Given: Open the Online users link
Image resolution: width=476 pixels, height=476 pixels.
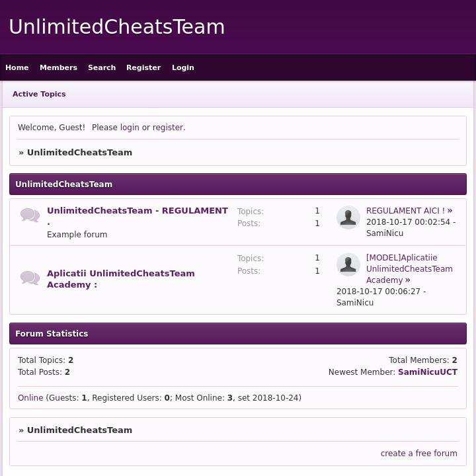Looking at the screenshot, I should (30, 398).
